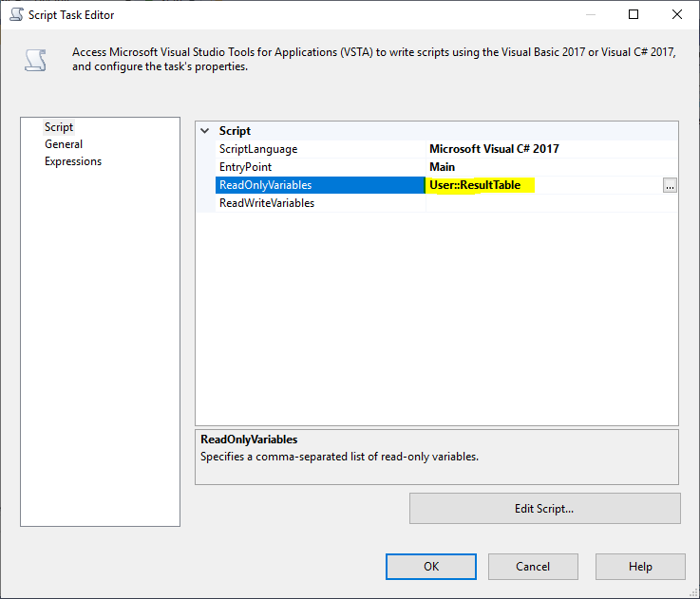700x599 pixels.
Task: Open the General page in left pane
Action: tap(64, 144)
